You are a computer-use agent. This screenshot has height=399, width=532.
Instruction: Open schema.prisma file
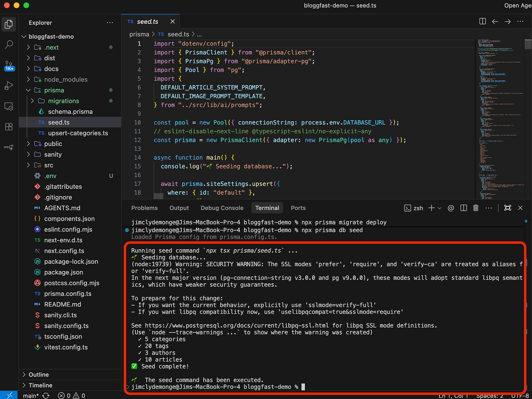click(x=70, y=111)
